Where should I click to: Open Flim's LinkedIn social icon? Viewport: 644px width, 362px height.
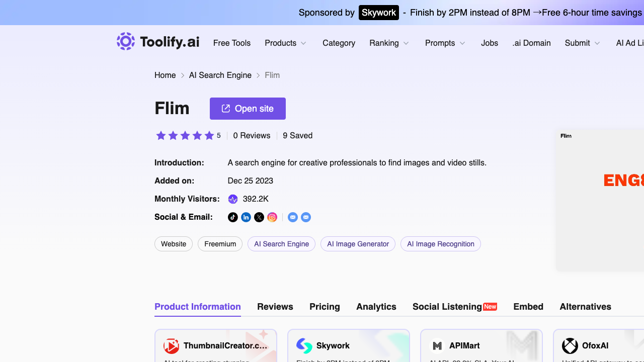246,217
